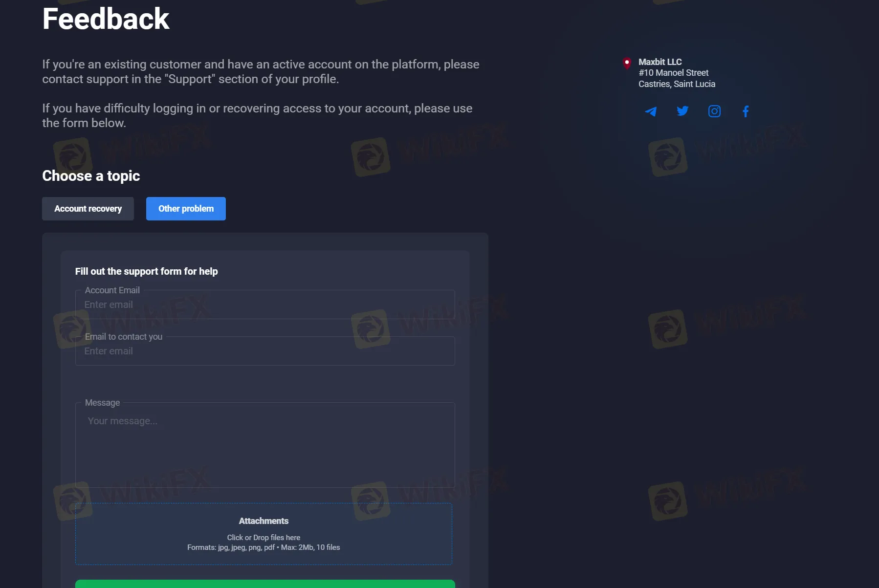
Task: Open the Instagram icon link
Action: tap(714, 111)
